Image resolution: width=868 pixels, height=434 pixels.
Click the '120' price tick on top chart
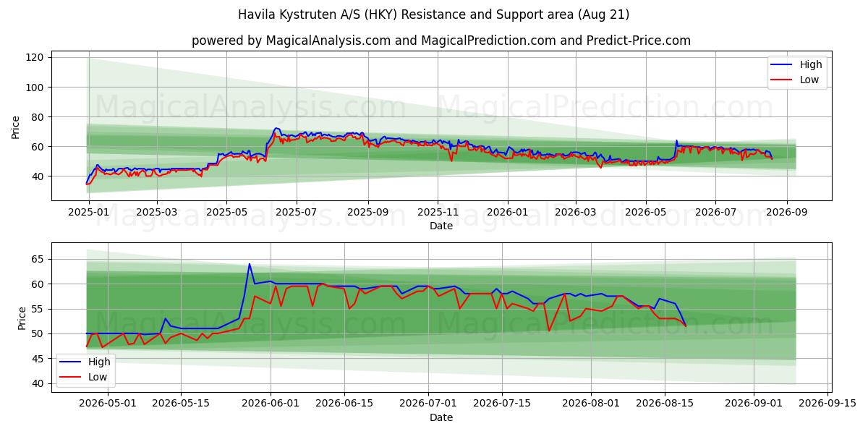[36, 57]
